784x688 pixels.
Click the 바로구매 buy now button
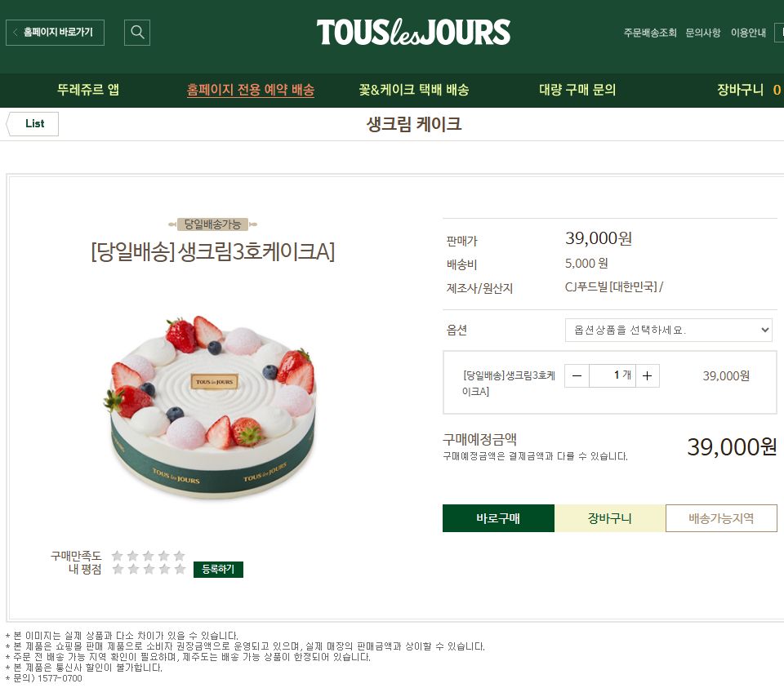pos(498,518)
